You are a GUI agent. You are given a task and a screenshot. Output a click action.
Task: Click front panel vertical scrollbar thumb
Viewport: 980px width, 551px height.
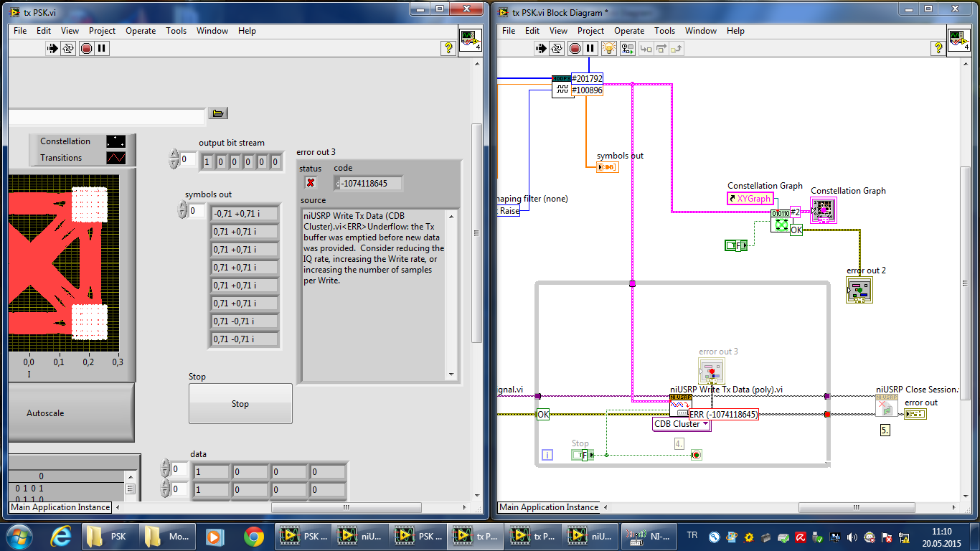click(476, 233)
